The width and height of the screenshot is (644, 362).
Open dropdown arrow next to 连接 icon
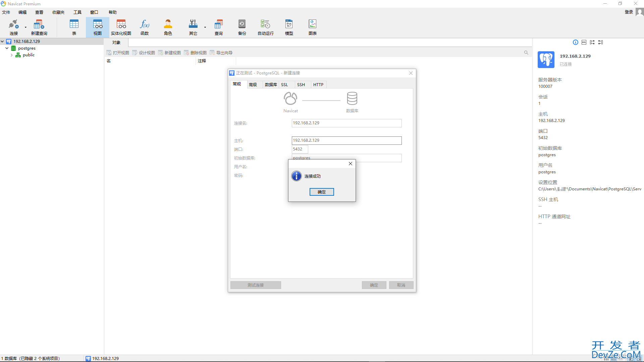(x=25, y=27)
